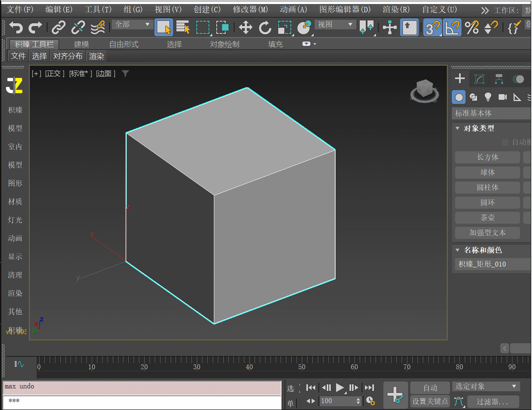532x410 pixels.
Task: Open the Select by Name list icon
Action: click(183, 28)
